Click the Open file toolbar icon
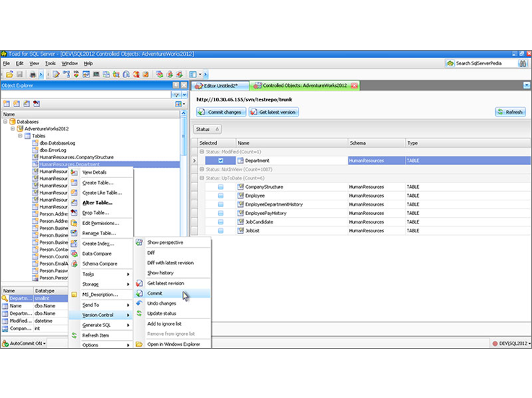Image resolution: width=532 pixels, height=398 pixels. point(9,74)
